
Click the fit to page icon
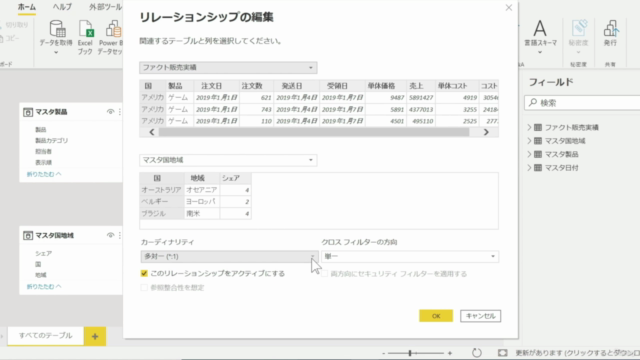click(502, 353)
